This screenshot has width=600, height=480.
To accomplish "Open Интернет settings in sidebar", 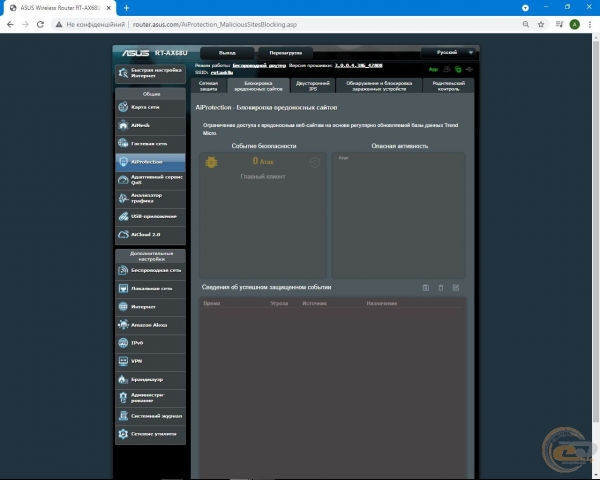I will 150,307.
